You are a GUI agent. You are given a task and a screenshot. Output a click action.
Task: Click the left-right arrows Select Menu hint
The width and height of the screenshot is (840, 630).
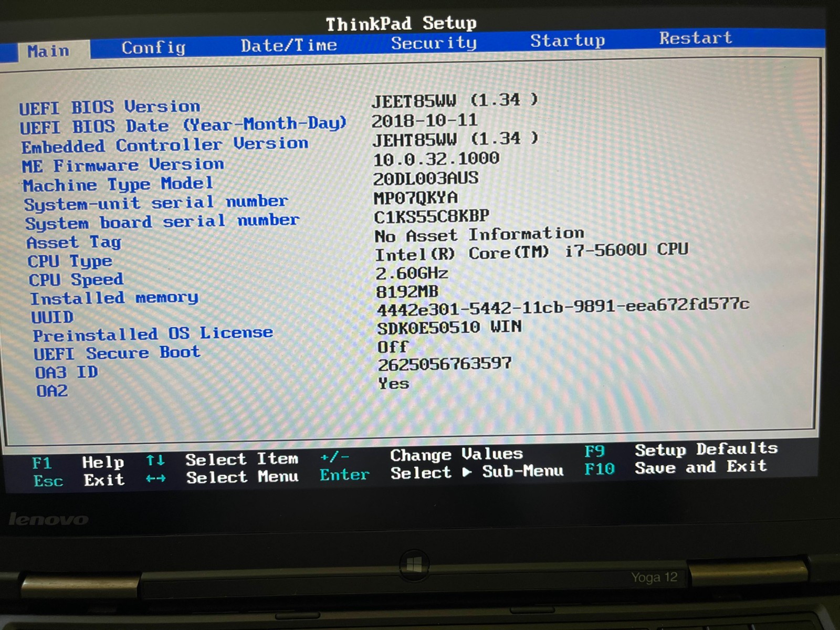(x=155, y=478)
